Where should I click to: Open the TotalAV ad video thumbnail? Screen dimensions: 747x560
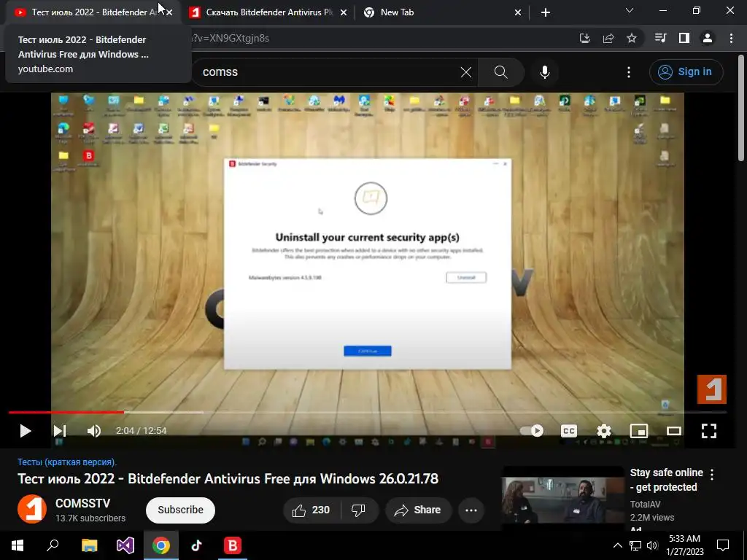point(563,498)
